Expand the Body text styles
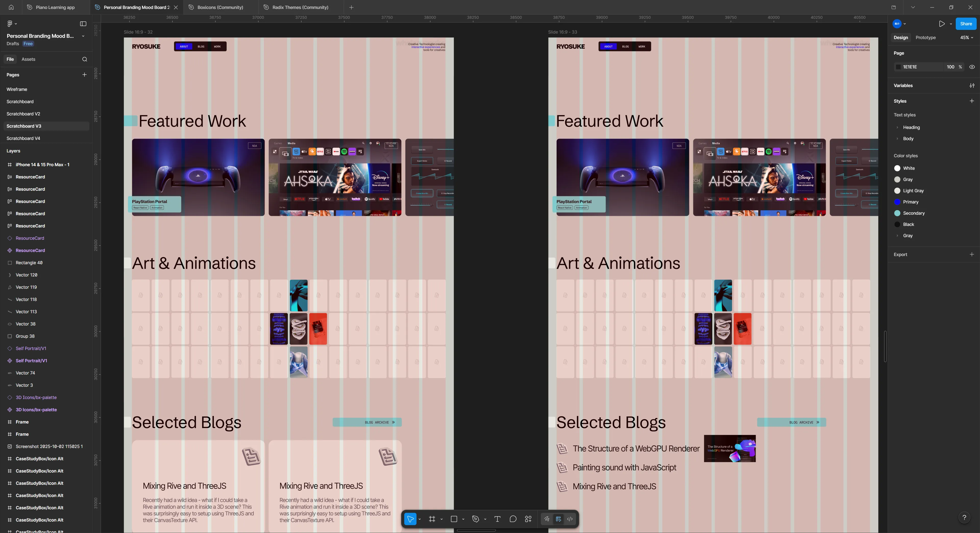This screenshot has width=980, height=533. [x=898, y=138]
